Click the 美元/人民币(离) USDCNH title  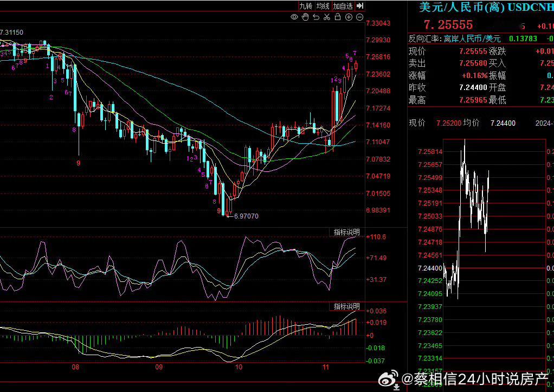pyautogui.click(x=486, y=7)
